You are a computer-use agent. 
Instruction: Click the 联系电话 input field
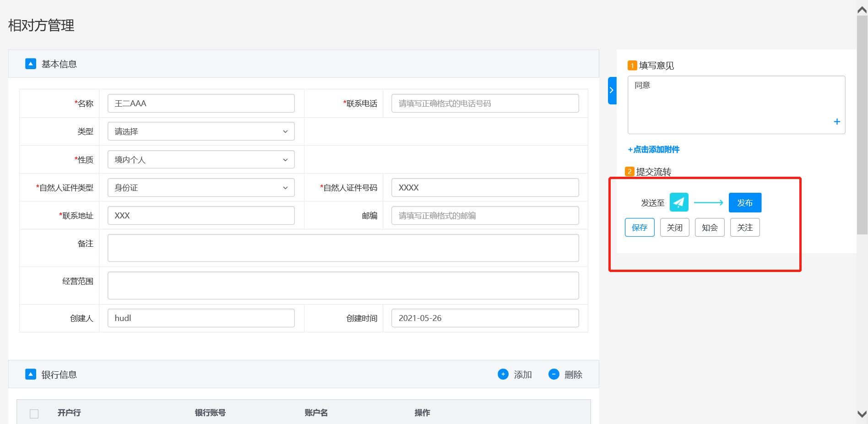click(x=484, y=103)
